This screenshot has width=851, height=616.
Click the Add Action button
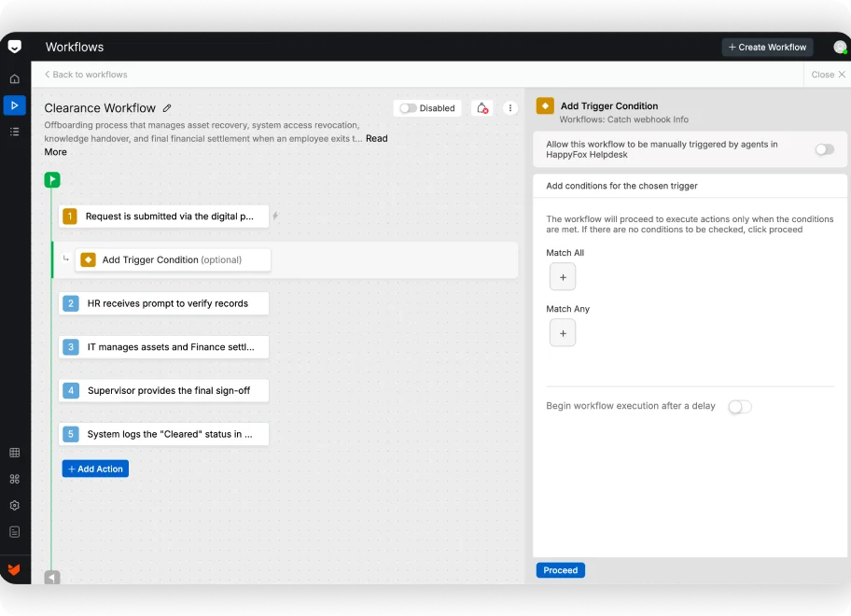point(95,469)
